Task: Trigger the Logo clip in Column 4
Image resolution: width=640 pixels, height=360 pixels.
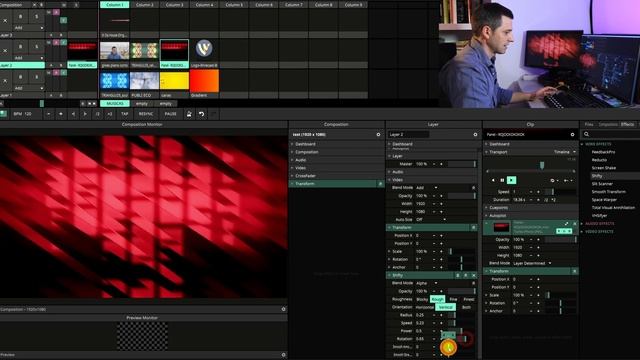Action: coord(204,49)
